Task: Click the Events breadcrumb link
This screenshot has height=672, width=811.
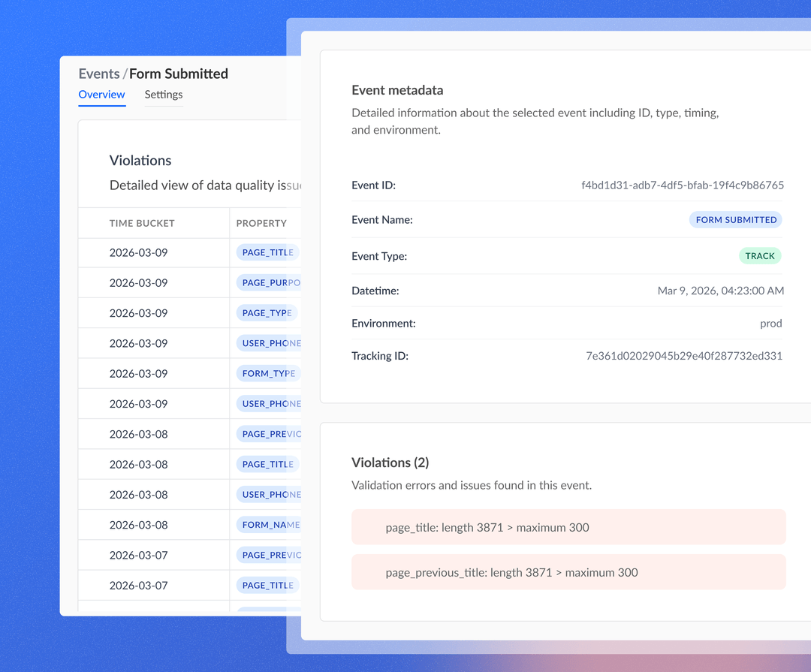Action: [98, 74]
